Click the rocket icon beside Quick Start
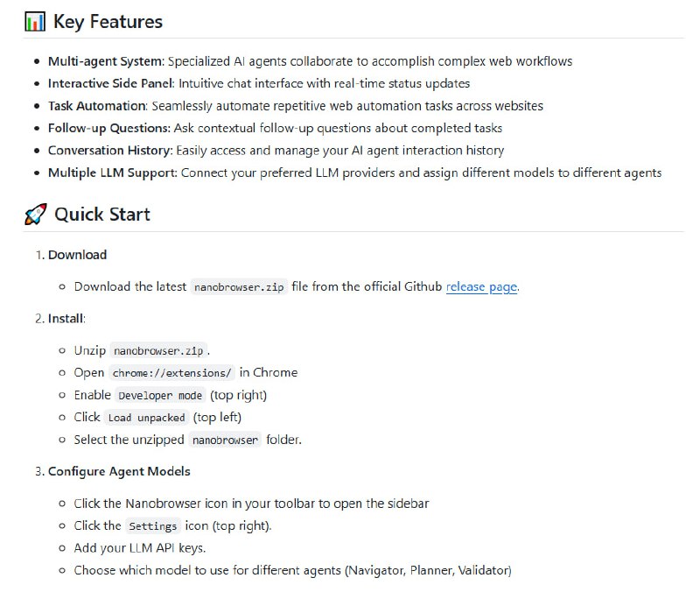700x592 pixels. (36, 215)
